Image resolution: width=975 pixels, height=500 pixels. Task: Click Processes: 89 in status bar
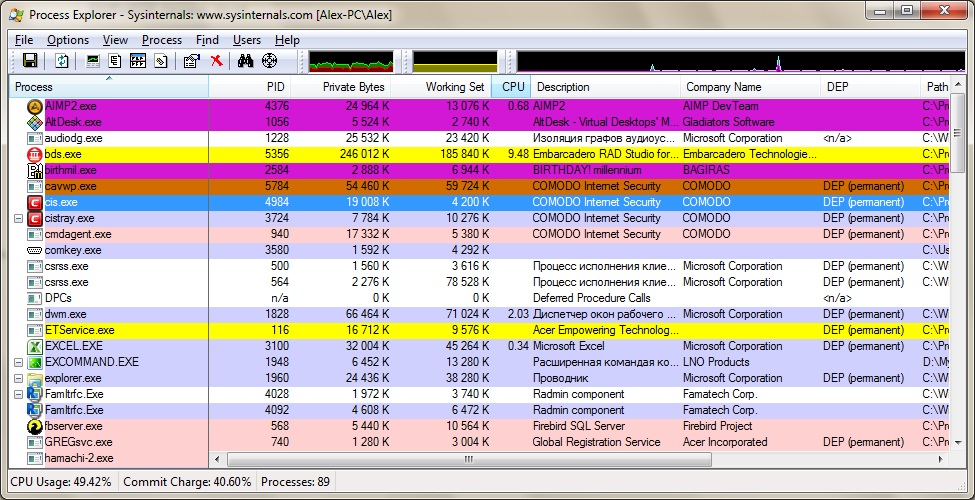295,482
